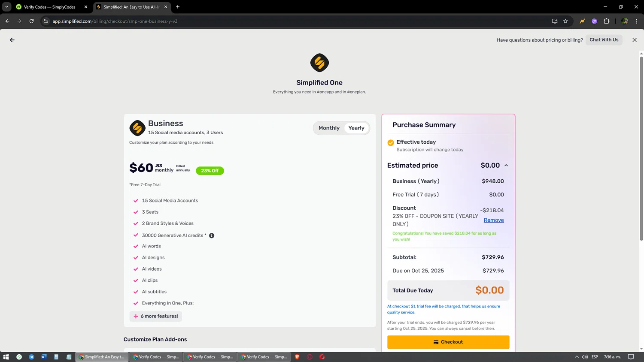Open the notification center icon

point(631,357)
